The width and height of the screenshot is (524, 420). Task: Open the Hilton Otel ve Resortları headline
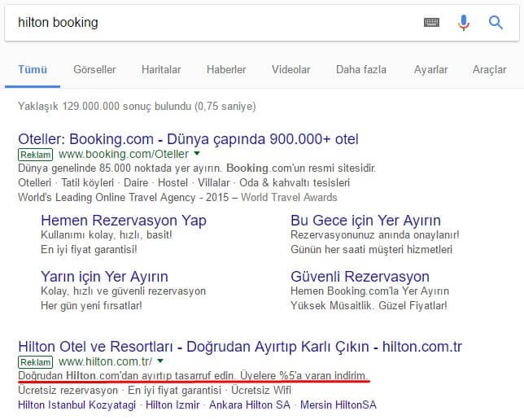[240, 347]
